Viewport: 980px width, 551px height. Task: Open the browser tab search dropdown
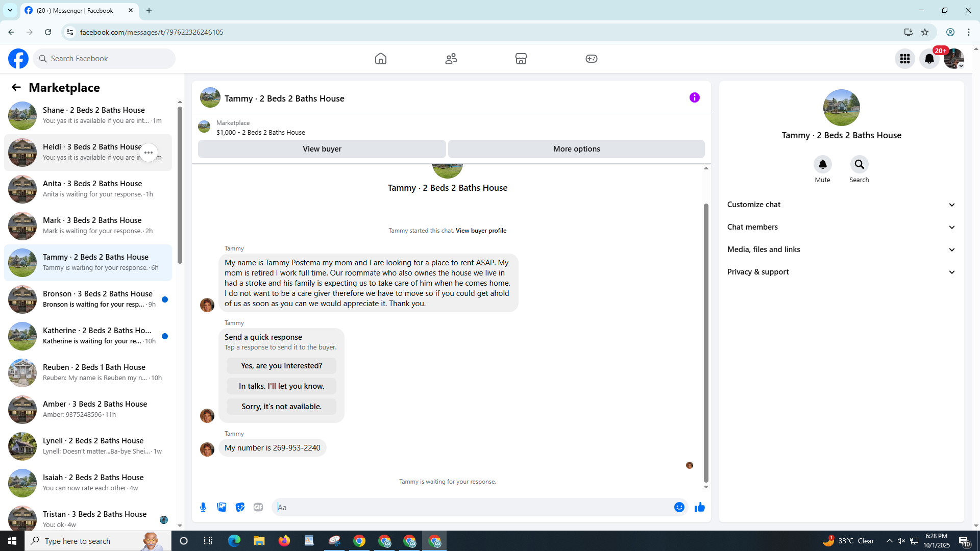tap(10, 10)
